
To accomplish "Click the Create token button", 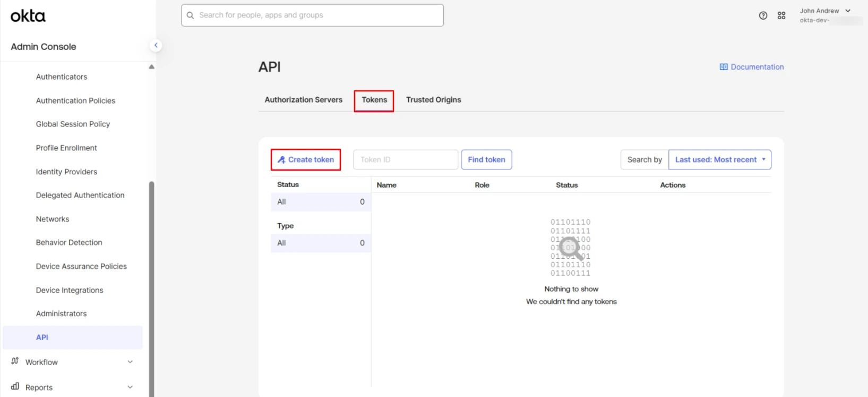I will tap(306, 159).
